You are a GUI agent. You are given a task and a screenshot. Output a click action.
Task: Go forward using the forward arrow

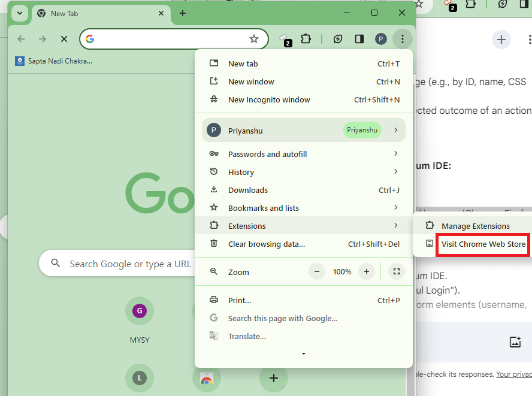(x=43, y=39)
